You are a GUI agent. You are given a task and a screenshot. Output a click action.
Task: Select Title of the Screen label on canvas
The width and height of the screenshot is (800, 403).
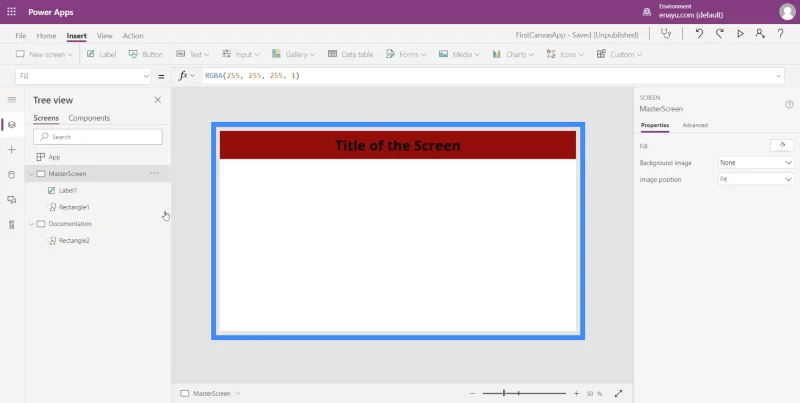coord(397,145)
